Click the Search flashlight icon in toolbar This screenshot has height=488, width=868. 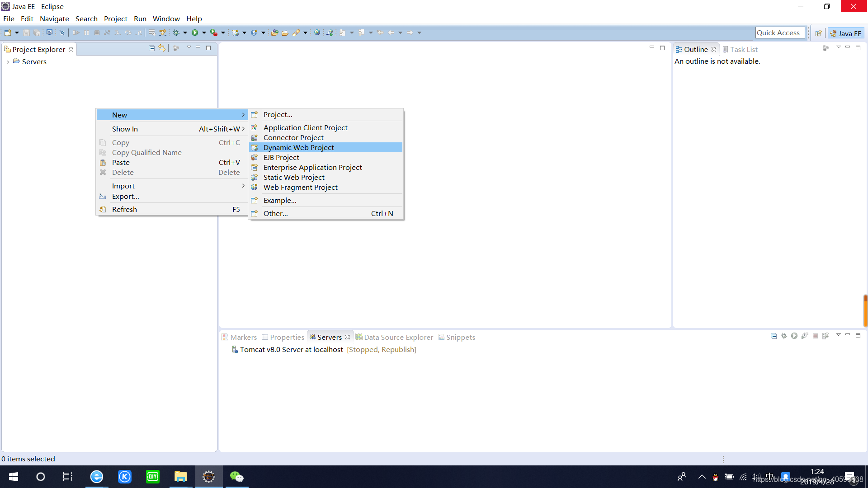(x=296, y=33)
